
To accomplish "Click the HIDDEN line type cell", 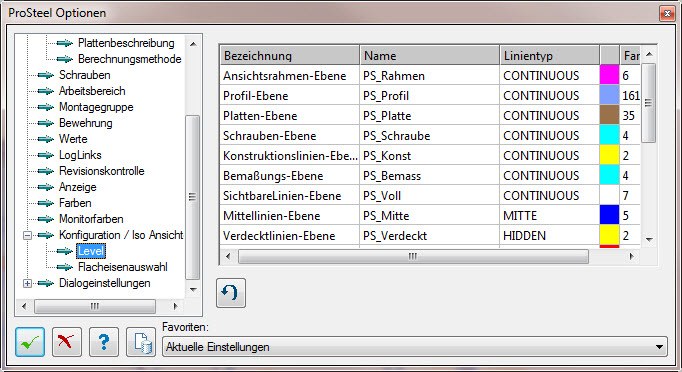I will [x=549, y=236].
